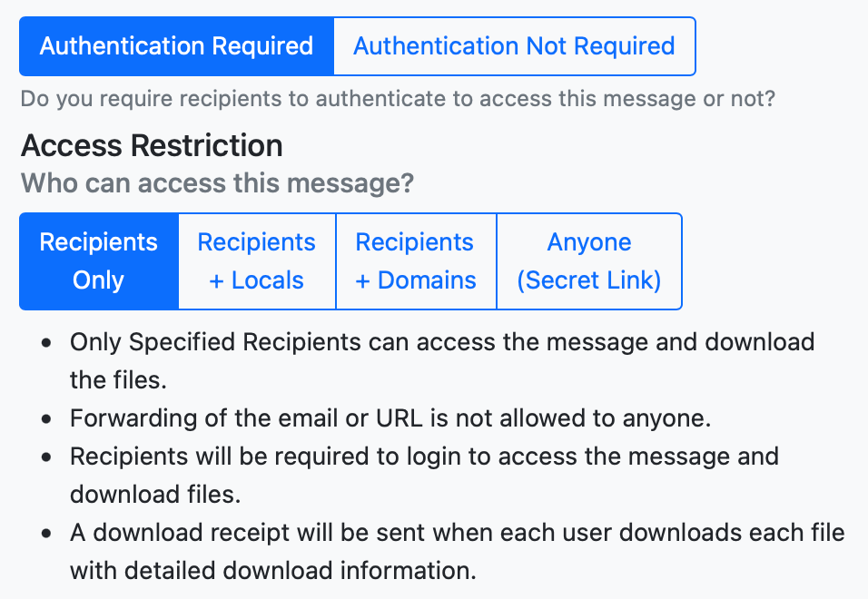Click 'Who can access this message?' text
Screen dimensions: 868x599
[218, 182]
